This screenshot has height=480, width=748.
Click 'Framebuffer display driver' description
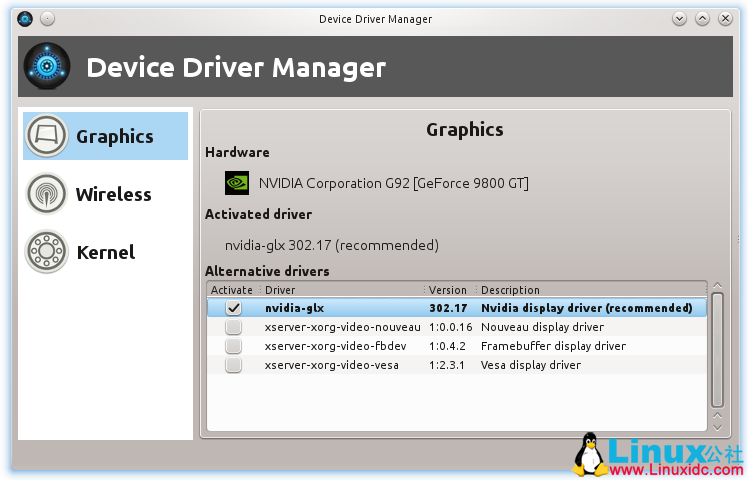point(553,346)
